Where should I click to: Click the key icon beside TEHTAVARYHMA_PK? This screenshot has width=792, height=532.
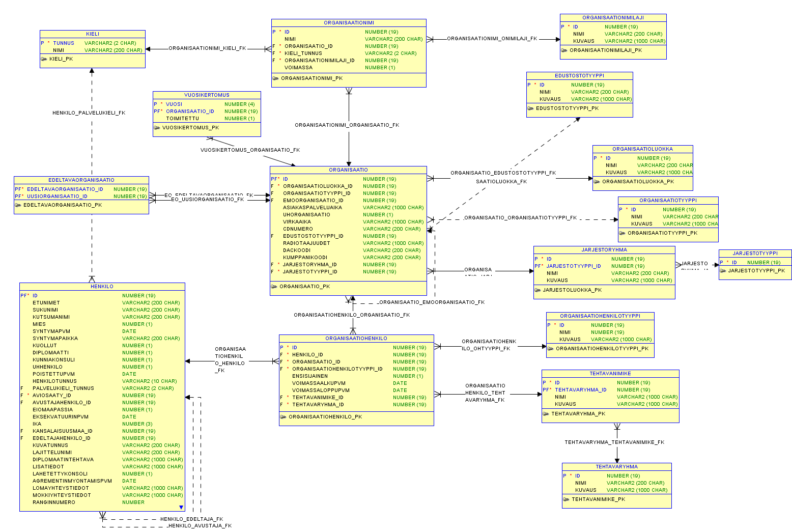[x=546, y=414]
